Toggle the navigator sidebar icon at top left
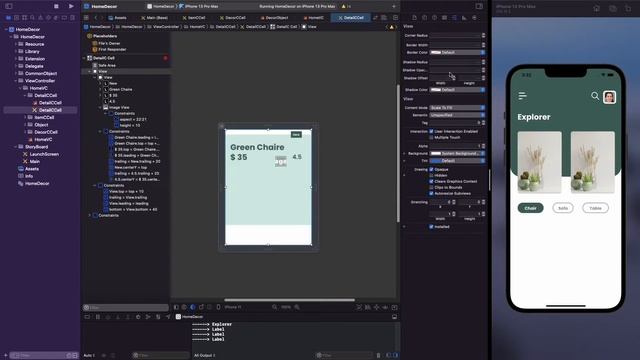 click(9, 6)
